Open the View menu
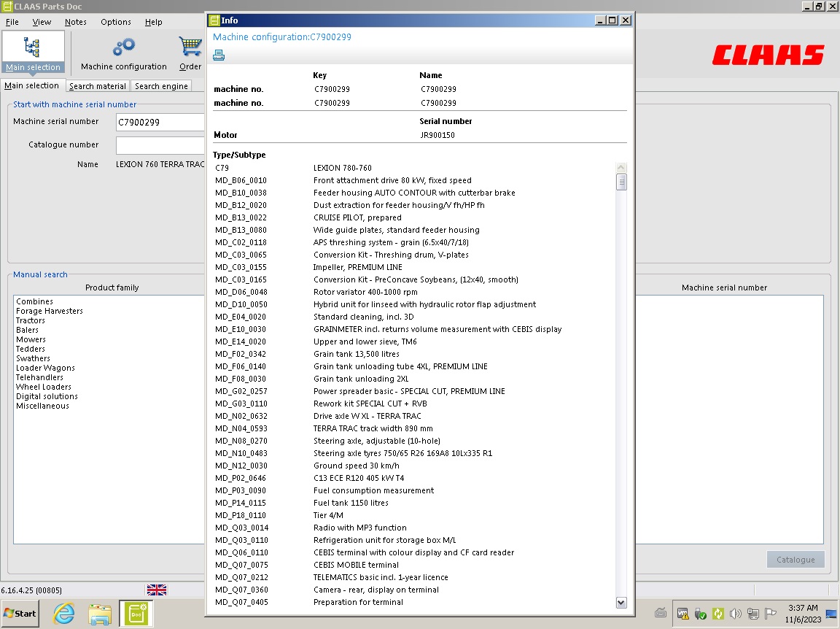The image size is (840, 629). coord(42,22)
